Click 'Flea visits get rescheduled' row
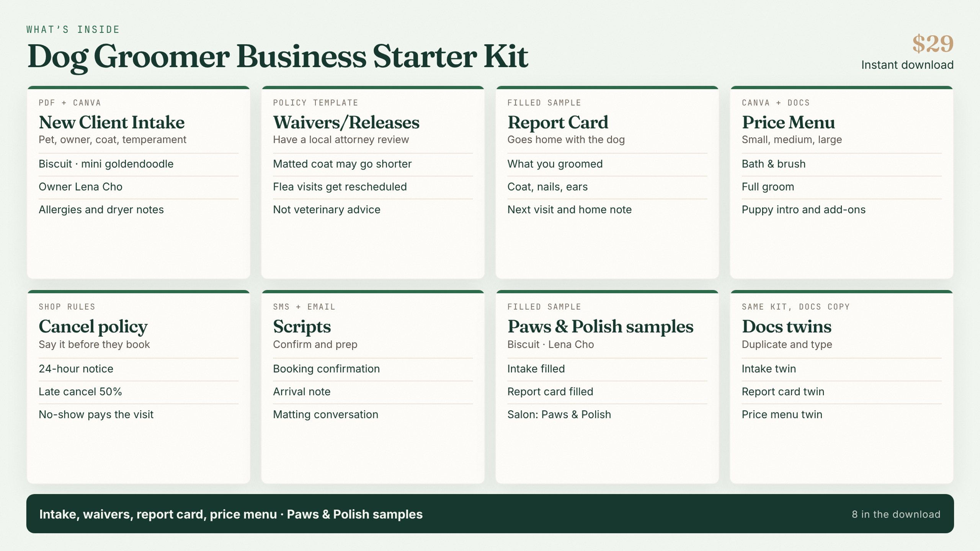Viewport: 980px width, 551px height. pos(373,187)
